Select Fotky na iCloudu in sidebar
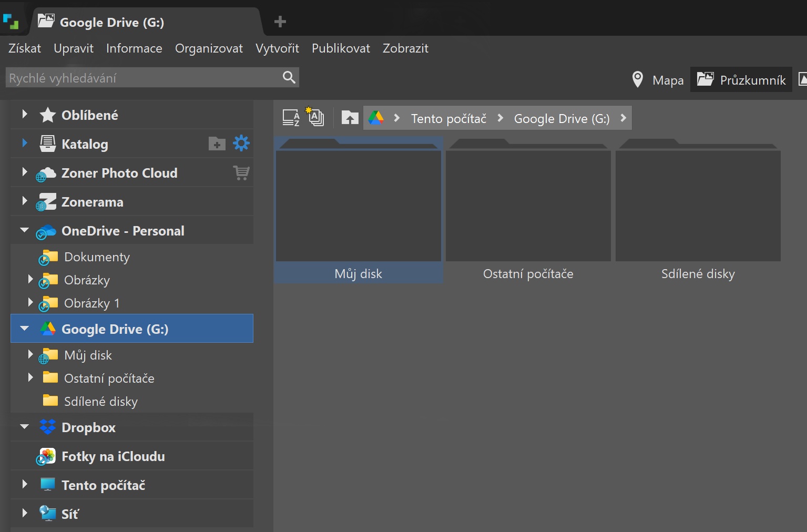Screen dimensions: 807x532 coord(113,456)
